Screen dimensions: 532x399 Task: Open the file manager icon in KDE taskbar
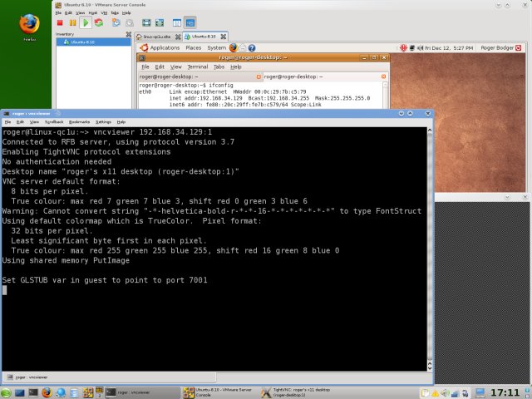[74, 393]
